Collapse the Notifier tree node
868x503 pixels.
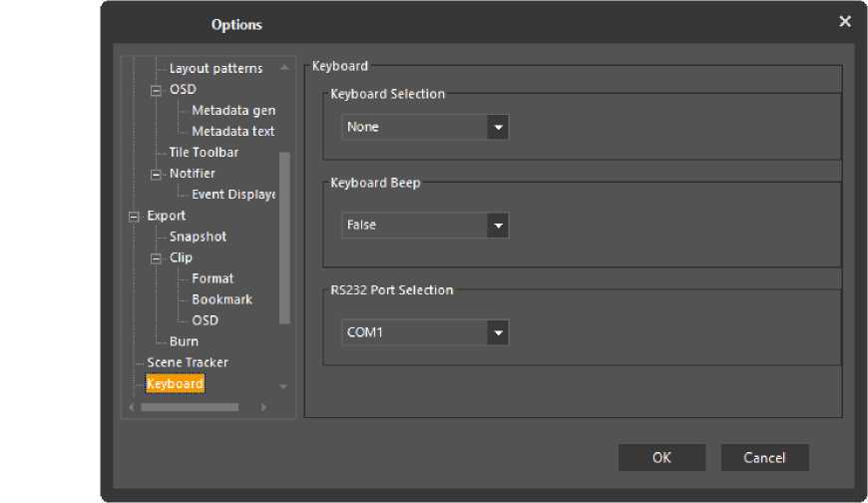[156, 174]
